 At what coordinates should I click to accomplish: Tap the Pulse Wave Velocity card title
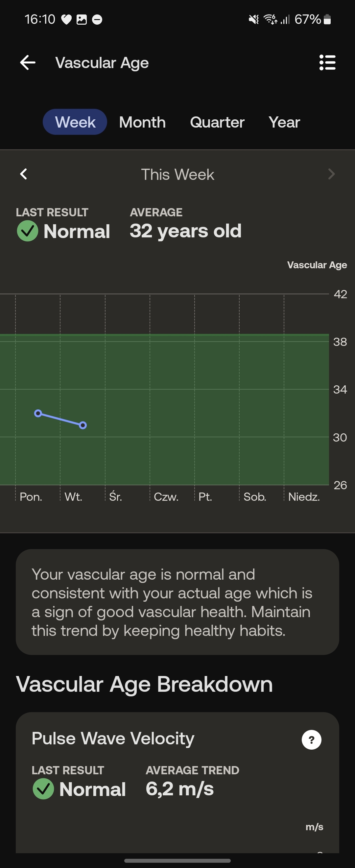pyautogui.click(x=113, y=738)
